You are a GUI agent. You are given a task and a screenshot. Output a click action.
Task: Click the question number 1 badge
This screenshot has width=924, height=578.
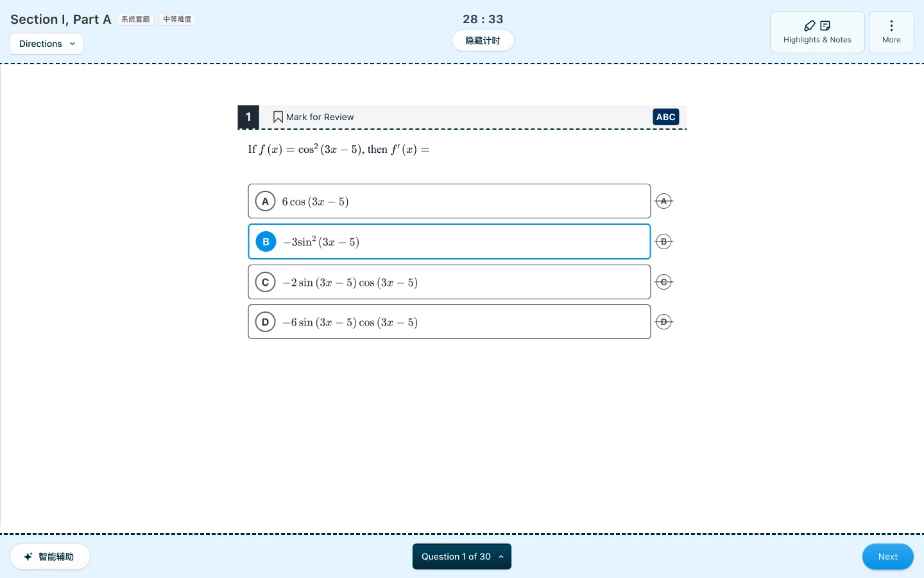(x=248, y=117)
